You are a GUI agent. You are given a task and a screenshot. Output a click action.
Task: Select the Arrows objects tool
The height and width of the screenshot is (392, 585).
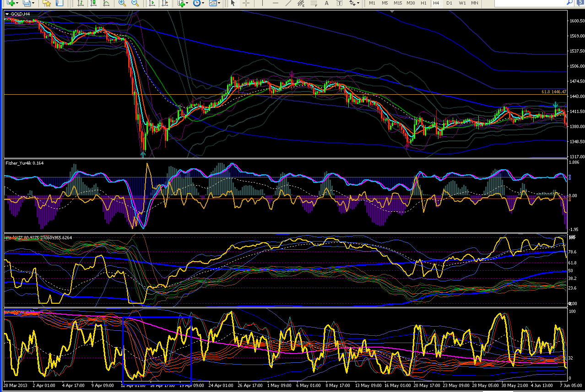(352, 3)
